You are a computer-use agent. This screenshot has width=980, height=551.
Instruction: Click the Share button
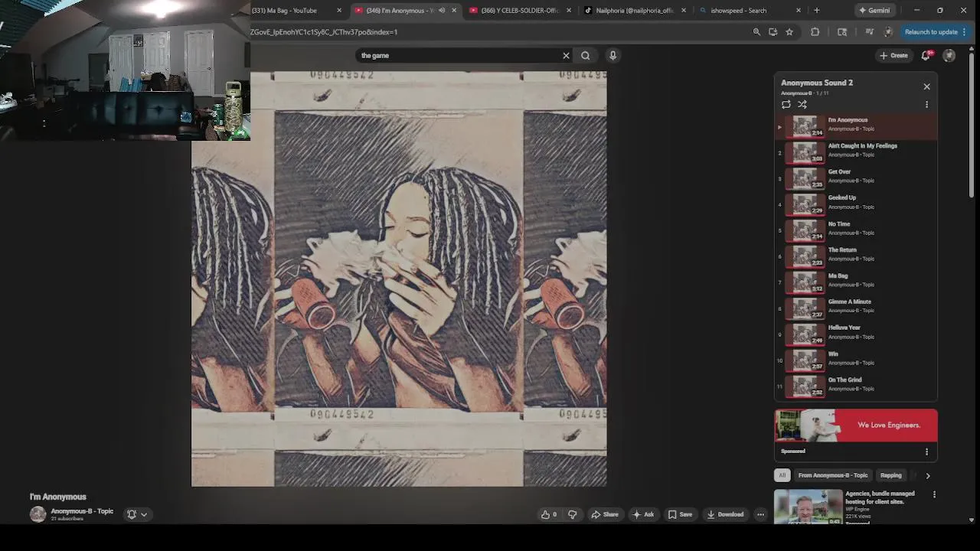[x=605, y=514]
